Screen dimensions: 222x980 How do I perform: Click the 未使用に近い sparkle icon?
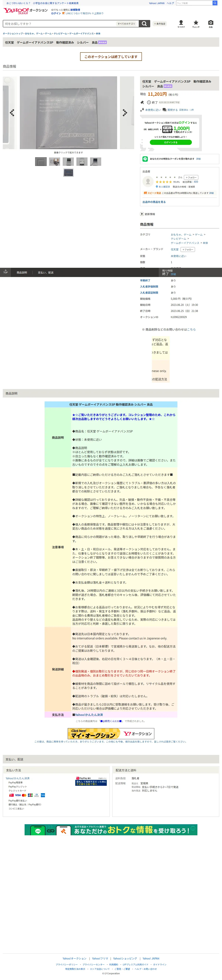click(x=142, y=110)
